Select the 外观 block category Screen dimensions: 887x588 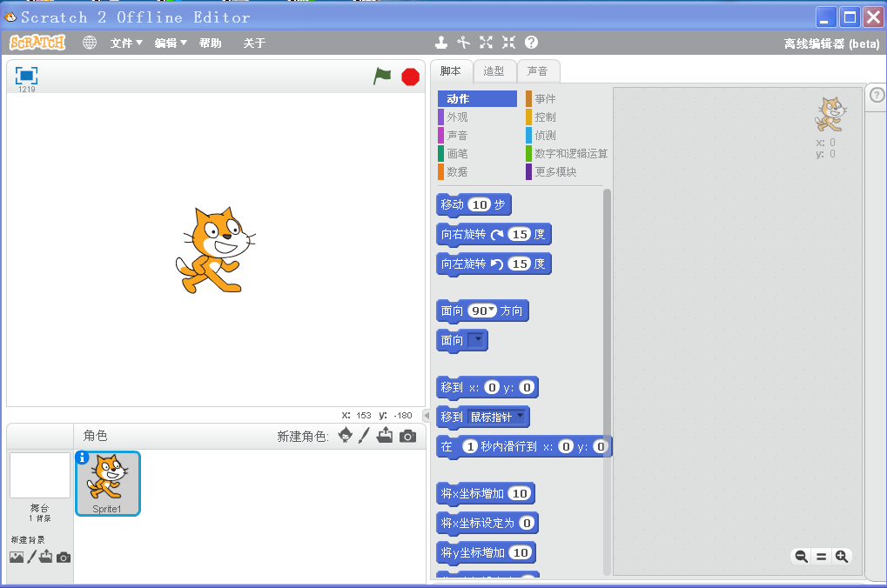477,117
